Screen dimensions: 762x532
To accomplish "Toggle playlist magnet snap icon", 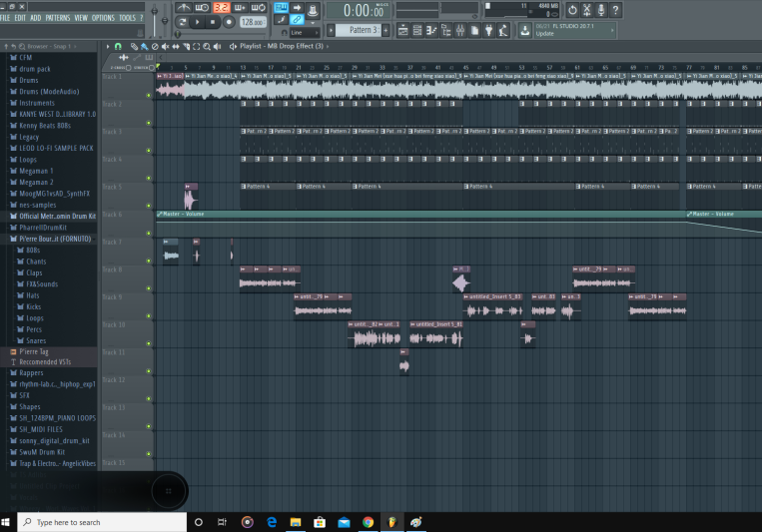I will (118, 46).
